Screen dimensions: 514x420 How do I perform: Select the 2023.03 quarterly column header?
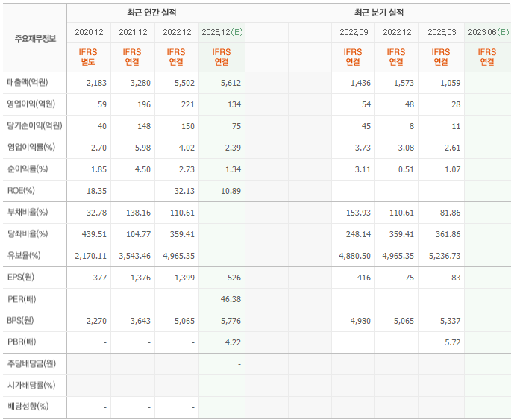(x=442, y=32)
